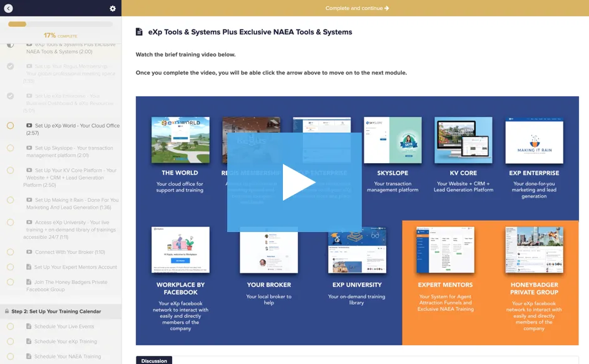Open Set Up Your Regus Membership lesson
The height and width of the screenshot is (364, 589).
coord(70,74)
